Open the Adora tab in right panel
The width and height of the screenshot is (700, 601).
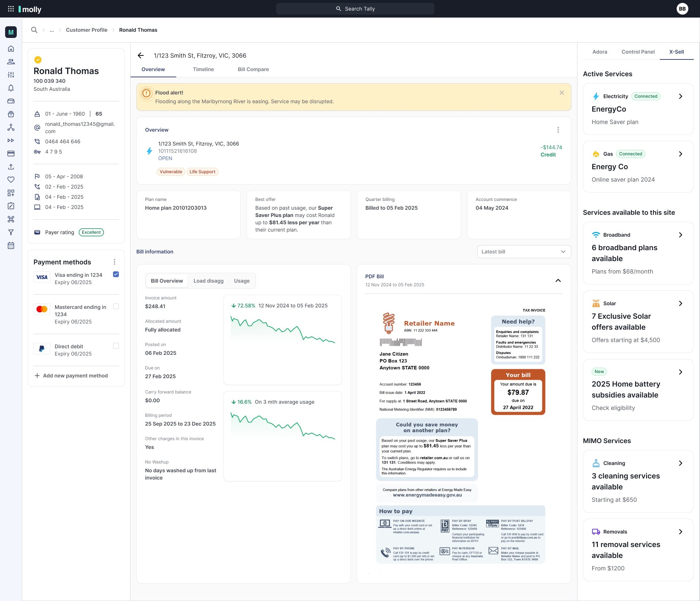coord(600,52)
